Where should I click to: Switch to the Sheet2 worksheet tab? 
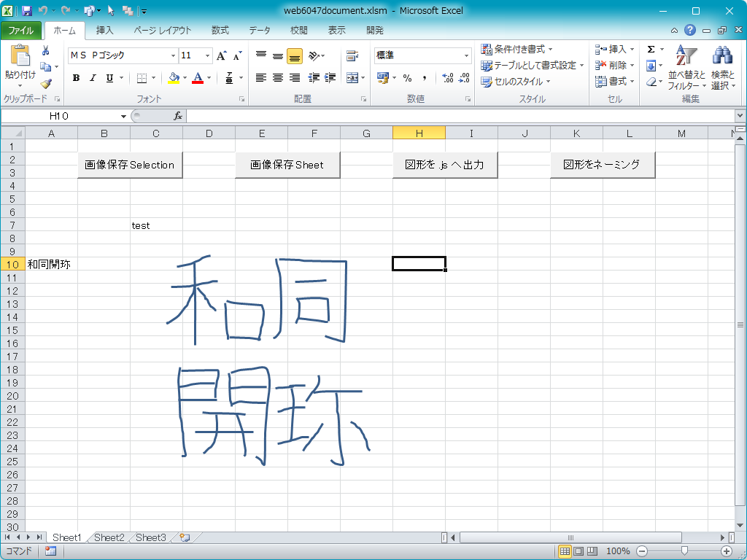pyautogui.click(x=109, y=537)
